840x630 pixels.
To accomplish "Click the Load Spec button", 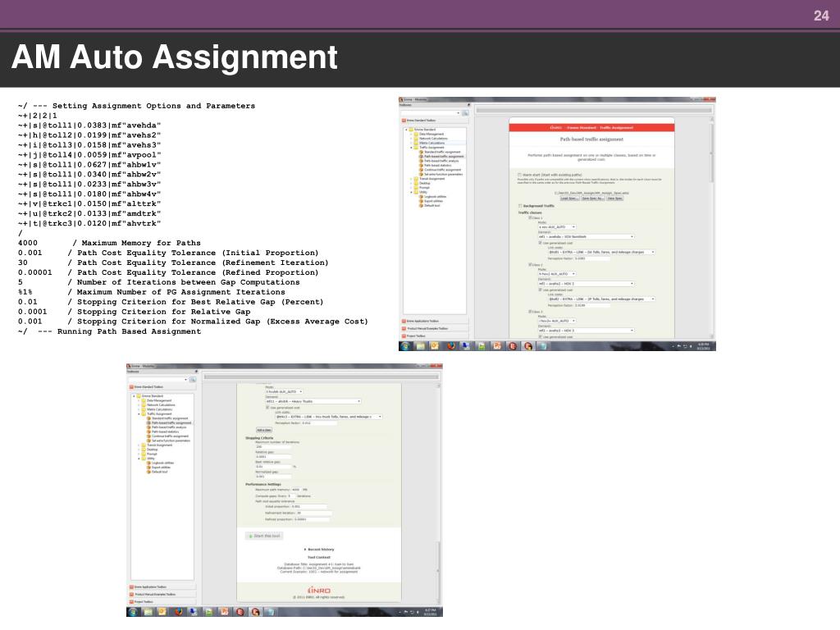I will pyautogui.click(x=569, y=199).
